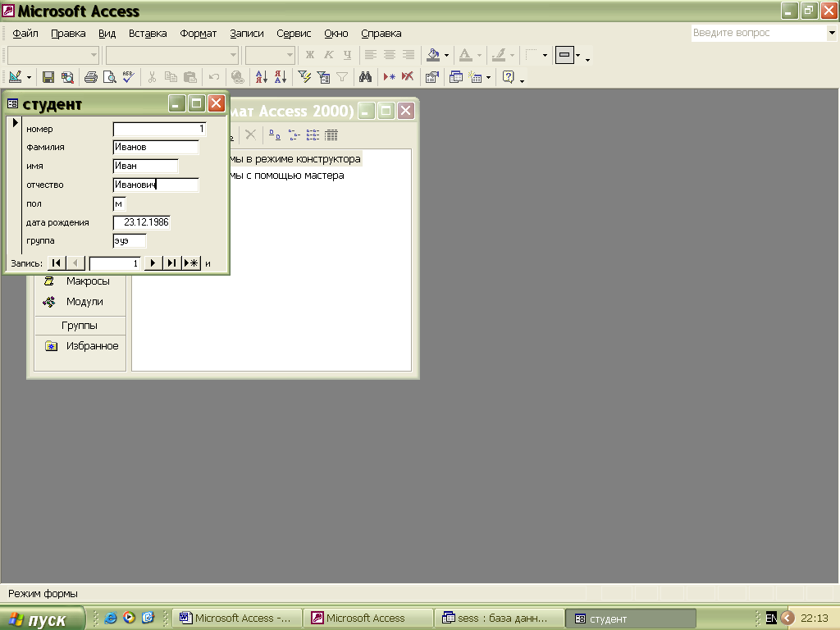Go to last record in студент form
This screenshot has width=840, height=630.
[171, 263]
